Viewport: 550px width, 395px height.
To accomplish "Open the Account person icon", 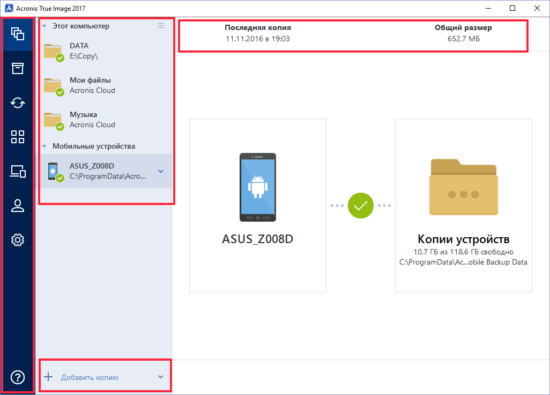I will tap(18, 206).
